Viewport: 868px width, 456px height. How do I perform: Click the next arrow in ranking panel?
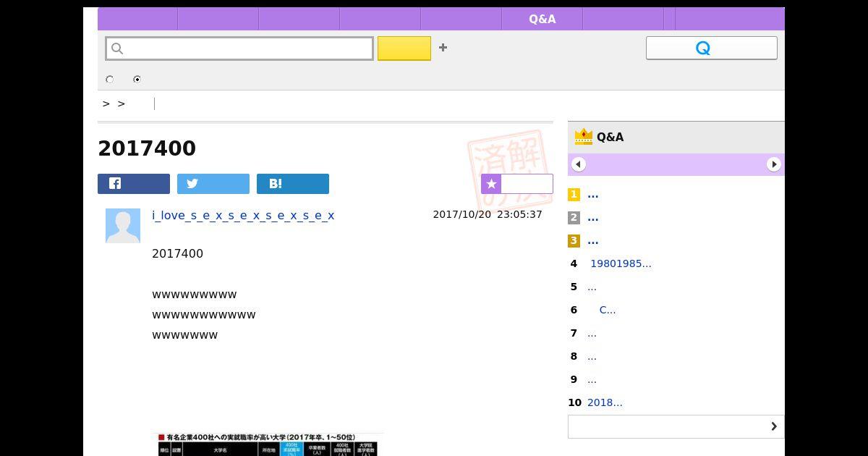tap(774, 164)
